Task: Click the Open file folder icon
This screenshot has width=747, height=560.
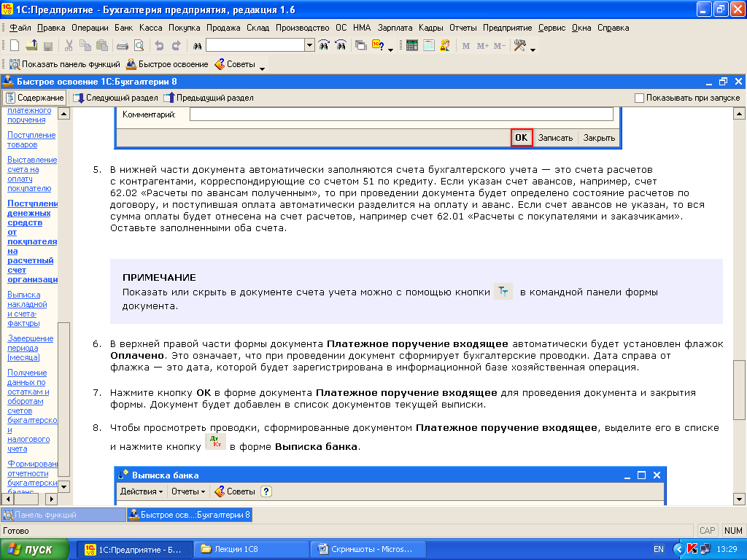Action: [x=31, y=46]
